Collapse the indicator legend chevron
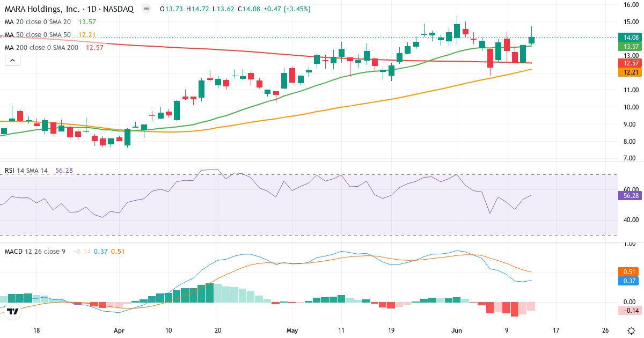 coord(13,61)
